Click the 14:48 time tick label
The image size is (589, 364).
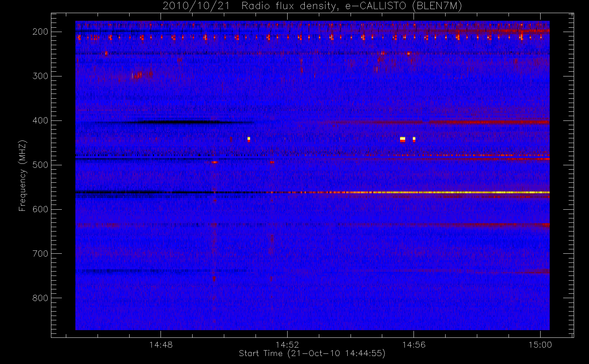pyautogui.click(x=161, y=345)
